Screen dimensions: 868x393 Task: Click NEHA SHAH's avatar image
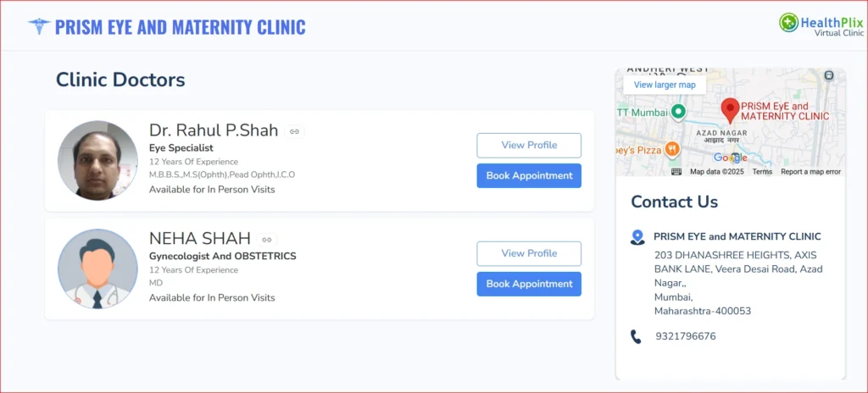[97, 268]
